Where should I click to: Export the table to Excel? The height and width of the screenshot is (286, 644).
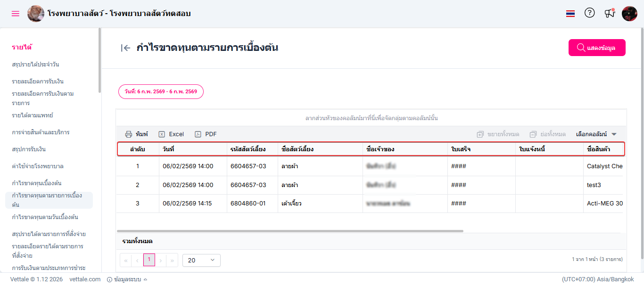171,134
